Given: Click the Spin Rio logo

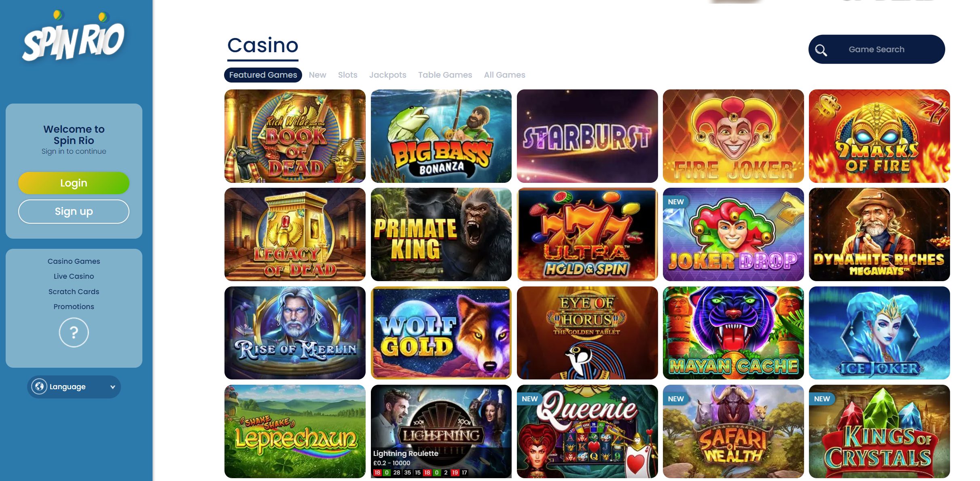Looking at the screenshot, I should point(74,36).
